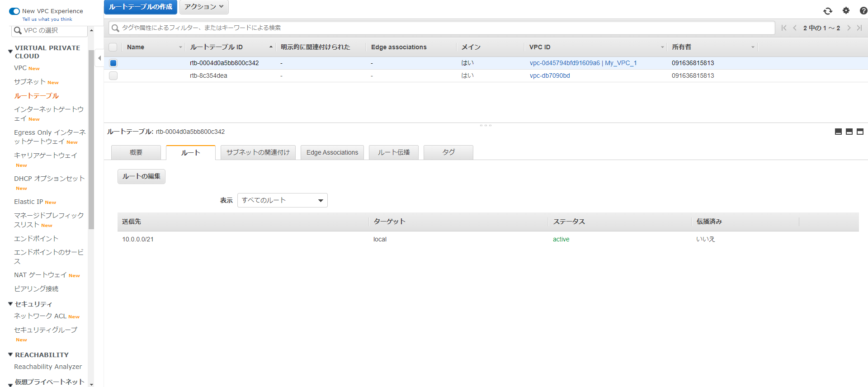Open the Name column dropdown arrow

(x=180, y=47)
